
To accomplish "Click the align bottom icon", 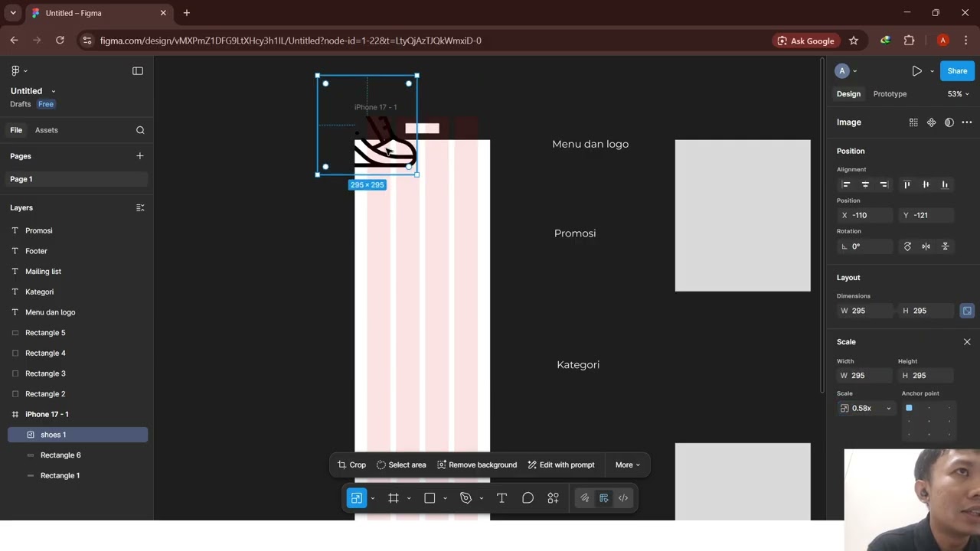I will (945, 184).
